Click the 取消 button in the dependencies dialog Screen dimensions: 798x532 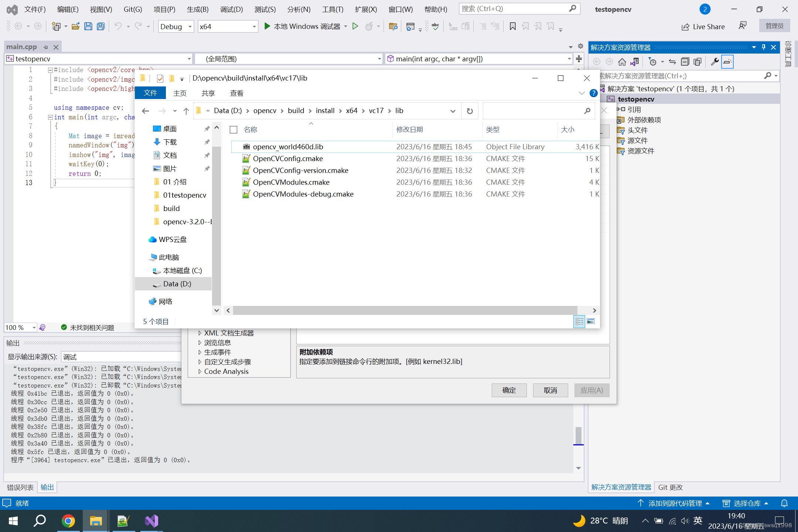point(550,390)
